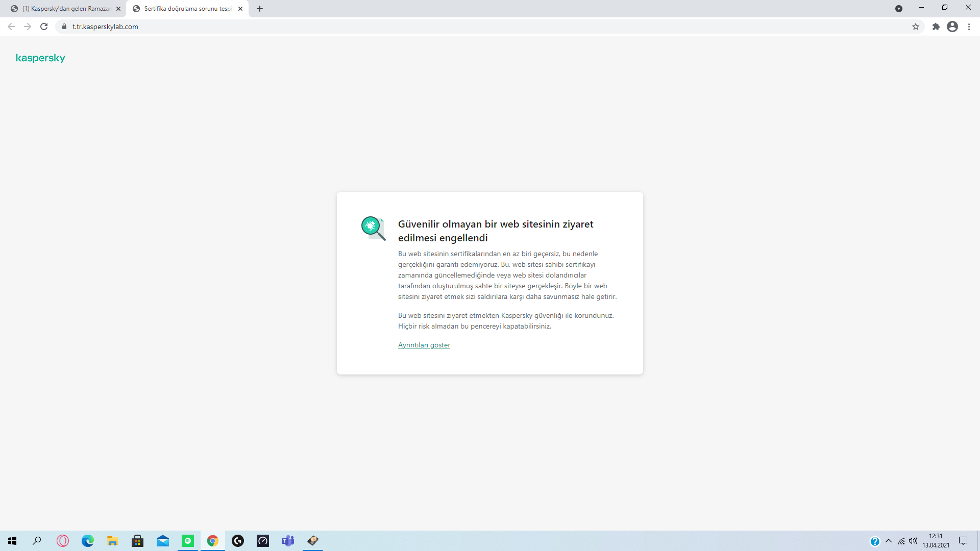Click the browser reload page icon

coord(44,27)
